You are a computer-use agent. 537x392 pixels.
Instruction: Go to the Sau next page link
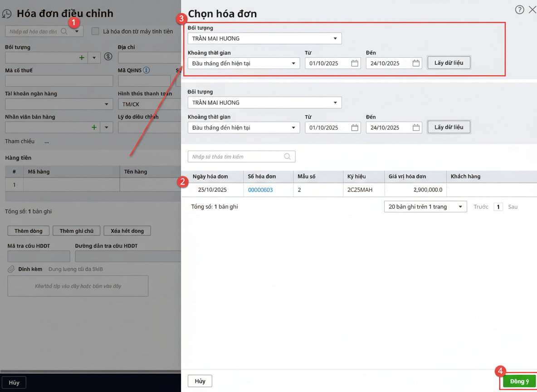[x=513, y=207]
